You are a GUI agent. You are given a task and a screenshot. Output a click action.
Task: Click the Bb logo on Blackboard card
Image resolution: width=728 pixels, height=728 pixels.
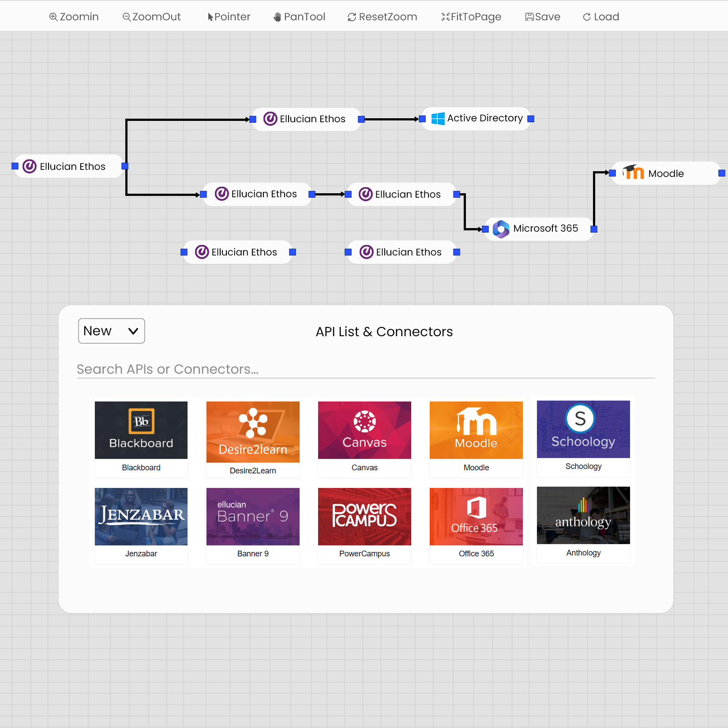141,421
